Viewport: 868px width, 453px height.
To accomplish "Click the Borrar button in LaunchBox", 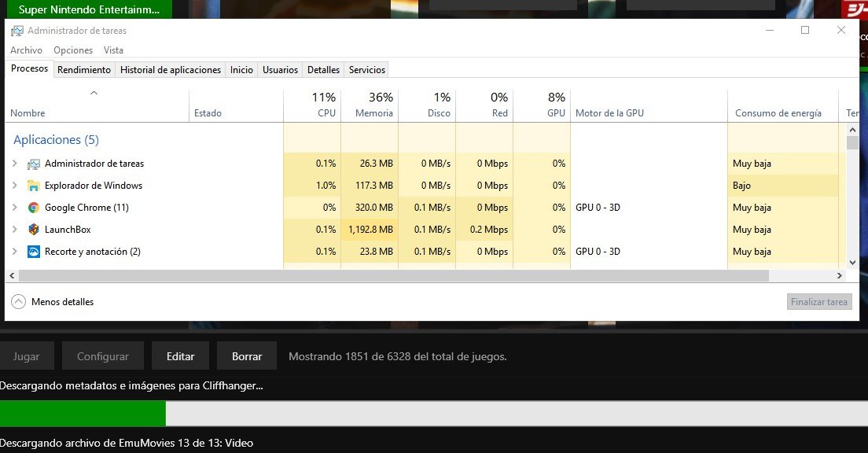I will click(247, 356).
